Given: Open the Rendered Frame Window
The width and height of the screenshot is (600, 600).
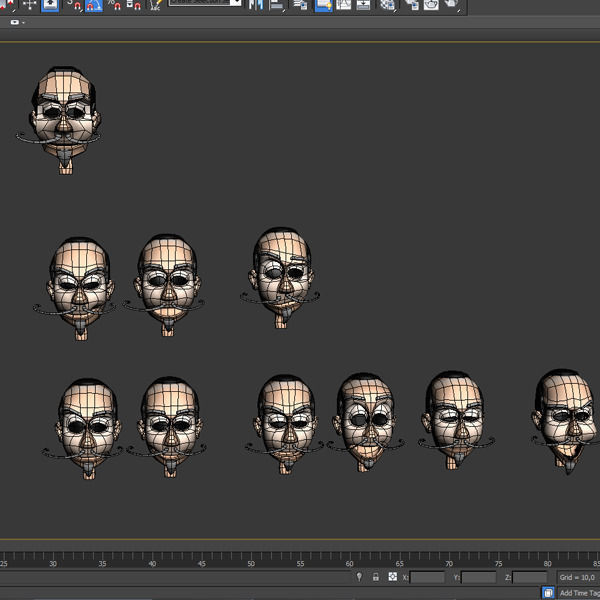Looking at the screenshot, I should click(x=431, y=4).
